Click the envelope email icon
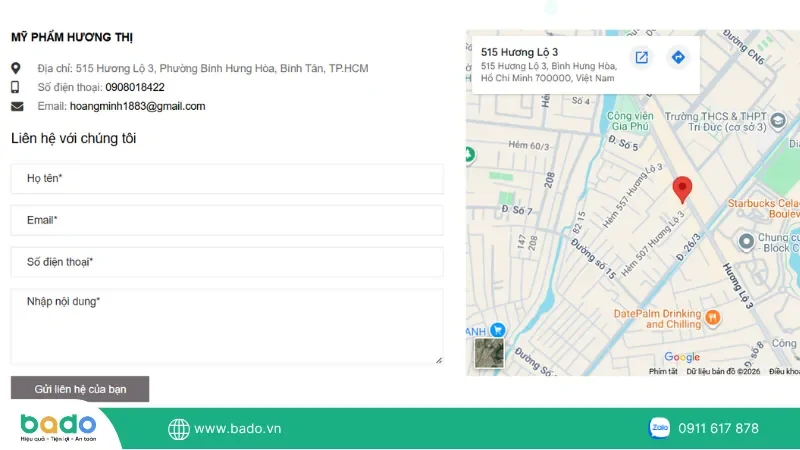 (17, 106)
